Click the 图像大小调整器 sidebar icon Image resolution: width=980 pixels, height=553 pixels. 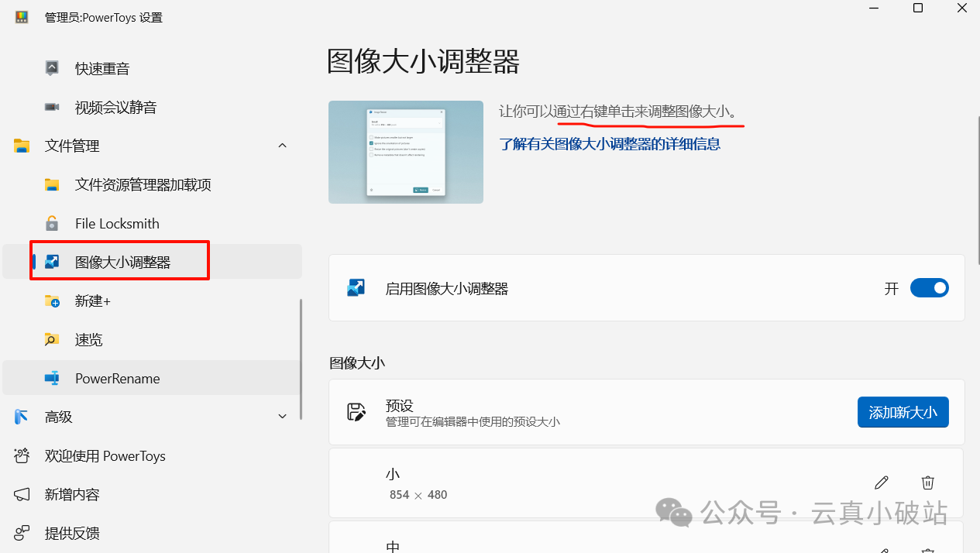coord(52,262)
